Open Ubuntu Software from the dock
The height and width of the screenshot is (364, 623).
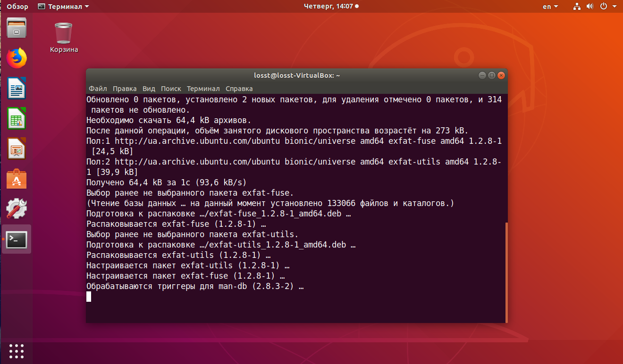coord(17,179)
